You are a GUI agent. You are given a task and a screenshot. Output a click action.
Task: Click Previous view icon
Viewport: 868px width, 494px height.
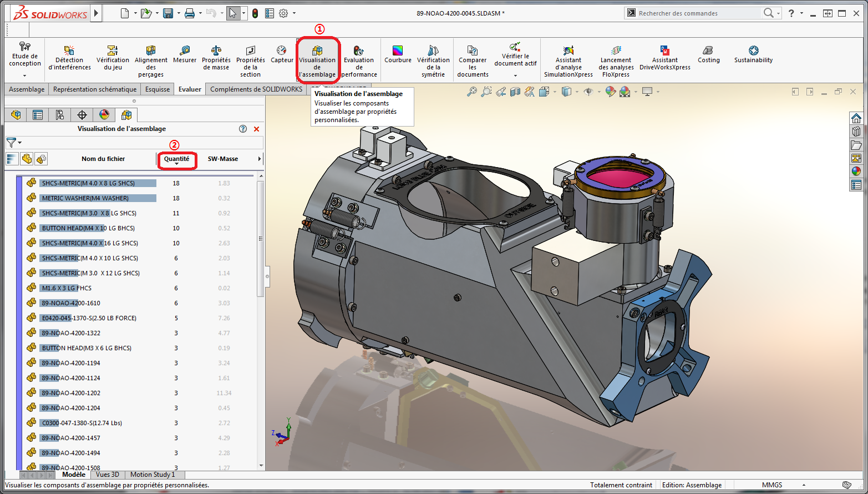click(501, 92)
